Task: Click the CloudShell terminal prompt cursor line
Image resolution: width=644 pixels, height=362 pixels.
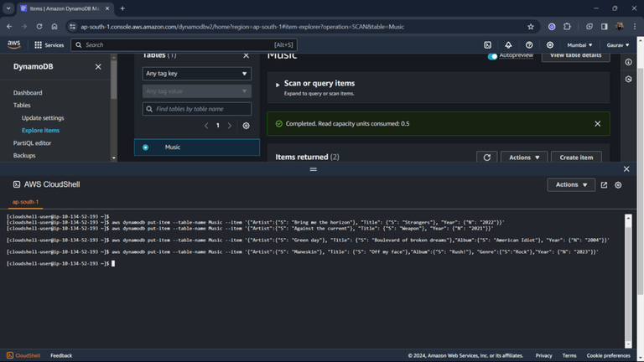Action: pyautogui.click(x=60, y=263)
